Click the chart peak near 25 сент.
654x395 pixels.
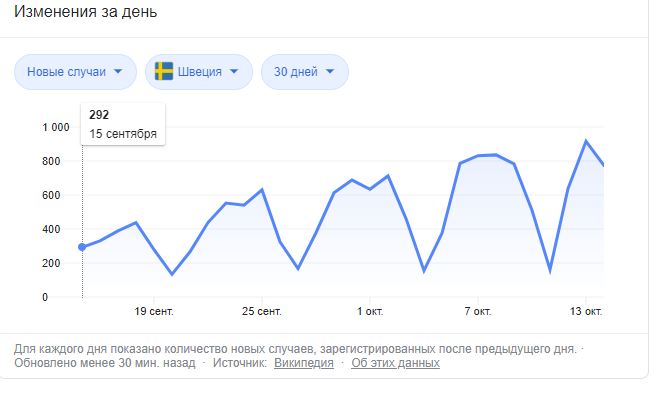tap(262, 190)
